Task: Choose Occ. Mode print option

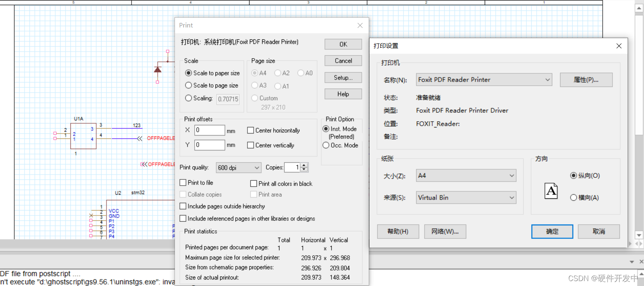Action: click(x=326, y=145)
